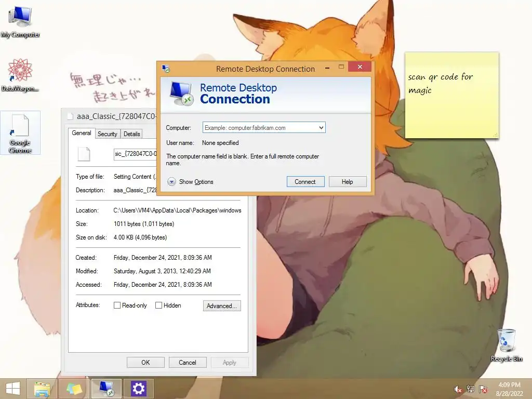The width and height of the screenshot is (532, 399).
Task: Click the Size value 1011 bytes
Action: click(144, 224)
